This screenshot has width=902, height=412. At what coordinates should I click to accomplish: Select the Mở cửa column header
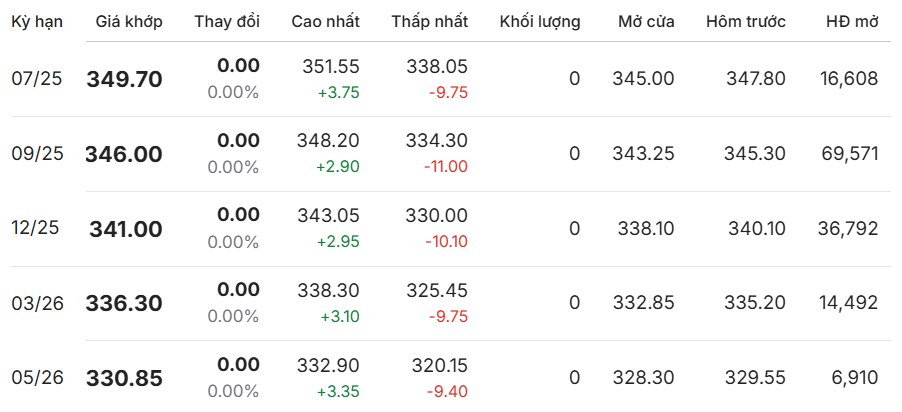click(x=647, y=22)
